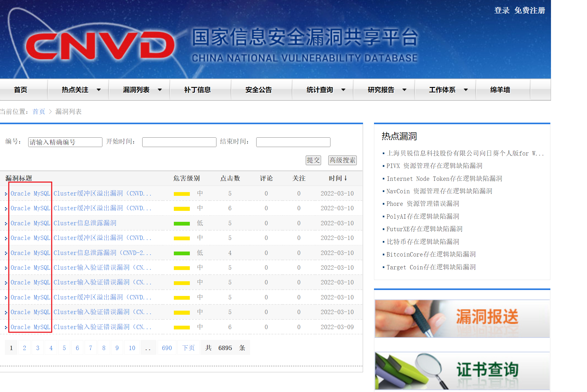Open the 补丁信息 menu item
The image size is (587, 392).
[197, 90]
